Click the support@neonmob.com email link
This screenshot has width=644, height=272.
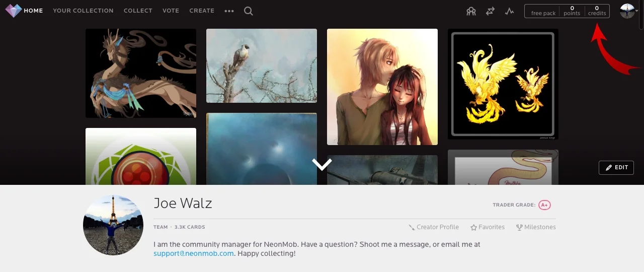click(194, 253)
